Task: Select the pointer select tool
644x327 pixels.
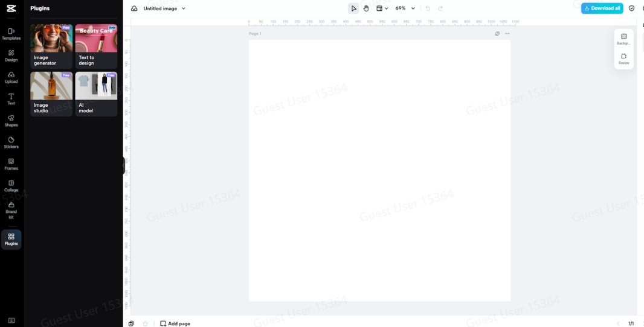Action: 353,8
